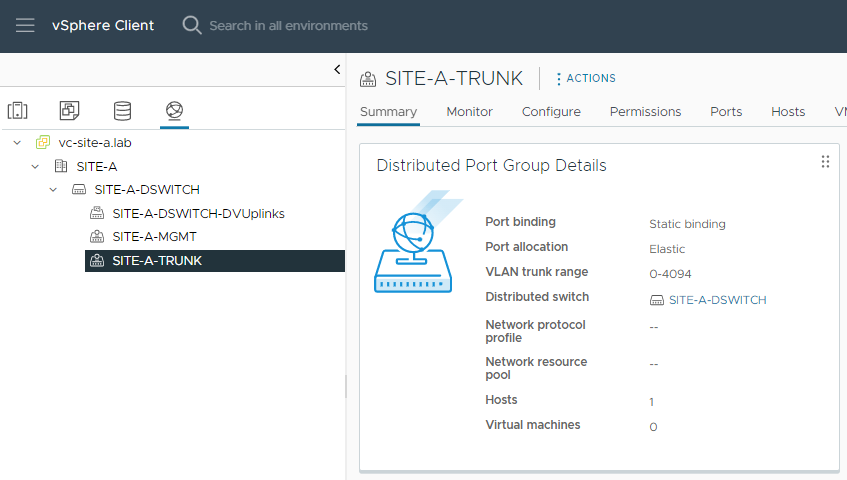Screen dimensions: 847x480
Task: Open the Ports tab
Action: click(726, 112)
